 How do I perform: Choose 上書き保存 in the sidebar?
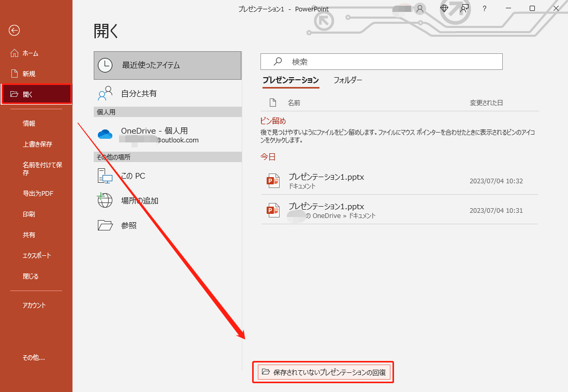point(36,144)
